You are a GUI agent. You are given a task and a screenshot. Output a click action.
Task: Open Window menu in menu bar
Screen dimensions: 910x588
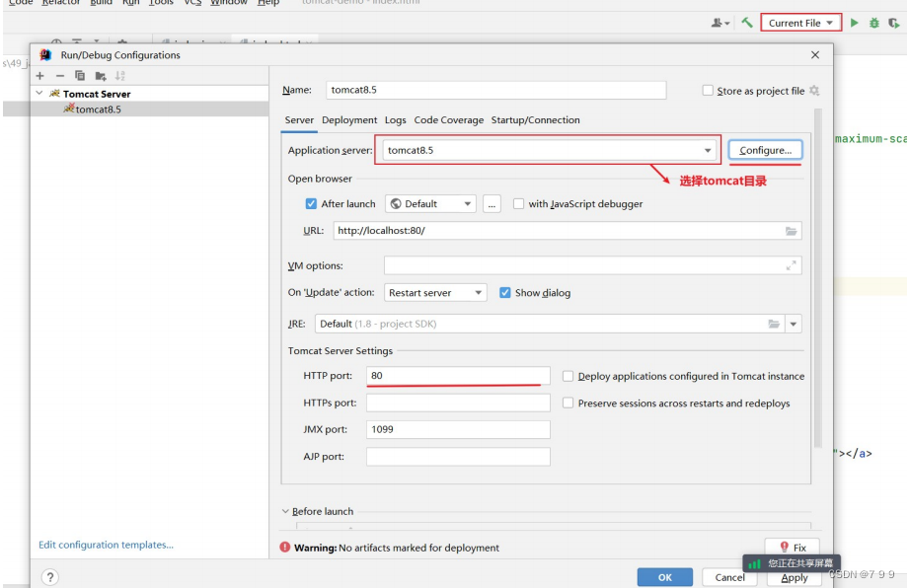(229, 3)
